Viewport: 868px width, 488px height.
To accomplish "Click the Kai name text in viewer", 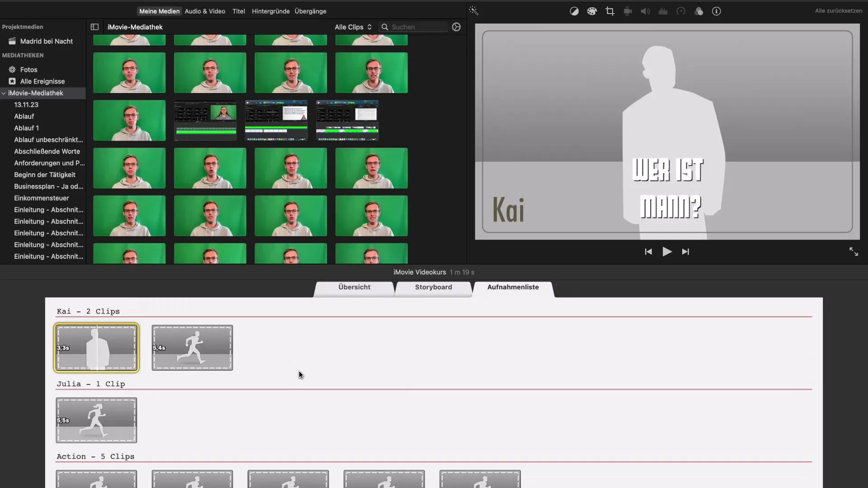I will coord(508,211).
